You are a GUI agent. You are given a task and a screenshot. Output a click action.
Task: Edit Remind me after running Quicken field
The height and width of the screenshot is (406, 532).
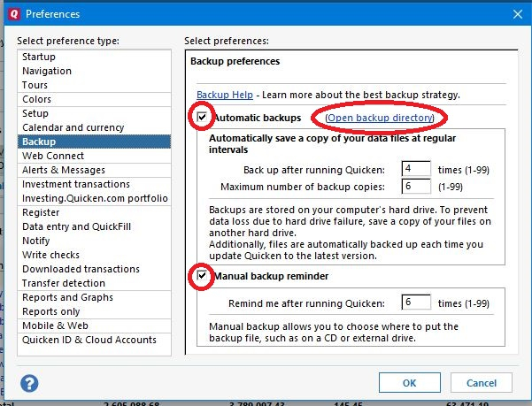click(x=416, y=303)
